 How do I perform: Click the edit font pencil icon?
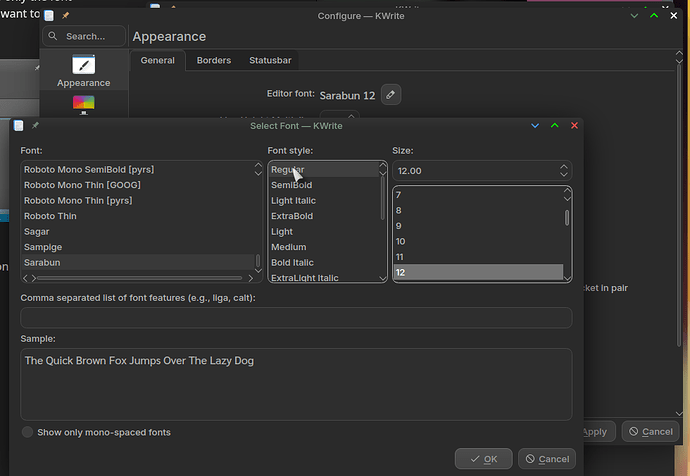391,95
